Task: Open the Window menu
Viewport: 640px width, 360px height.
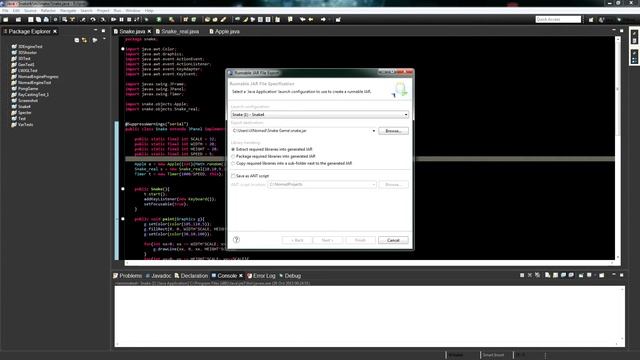Action: point(133,11)
